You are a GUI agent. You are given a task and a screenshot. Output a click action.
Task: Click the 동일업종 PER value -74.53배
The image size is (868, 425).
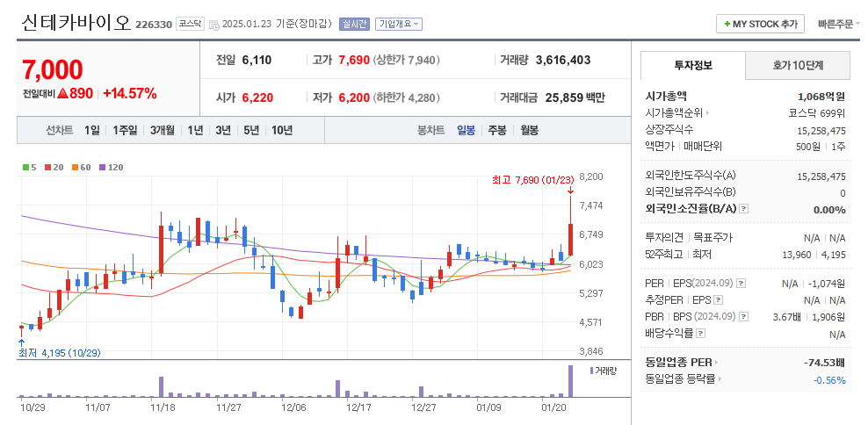coord(824,363)
